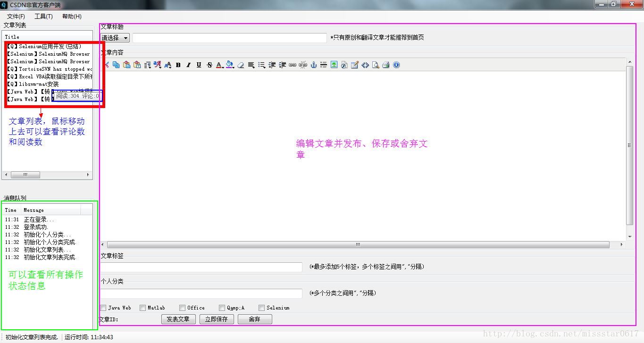The width and height of the screenshot is (644, 343).
Task: Select the 登录成功. message row
Action: (48, 227)
